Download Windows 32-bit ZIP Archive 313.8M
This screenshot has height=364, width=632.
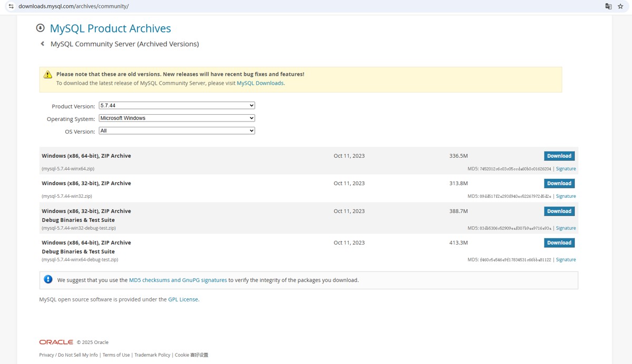click(x=559, y=183)
